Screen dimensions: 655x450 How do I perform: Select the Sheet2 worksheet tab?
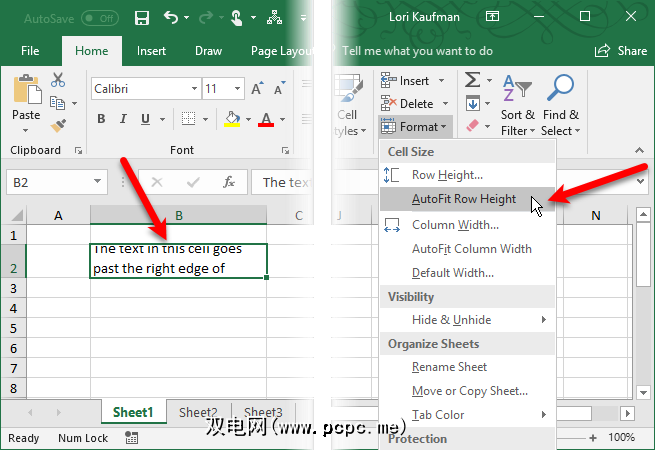pos(198,413)
